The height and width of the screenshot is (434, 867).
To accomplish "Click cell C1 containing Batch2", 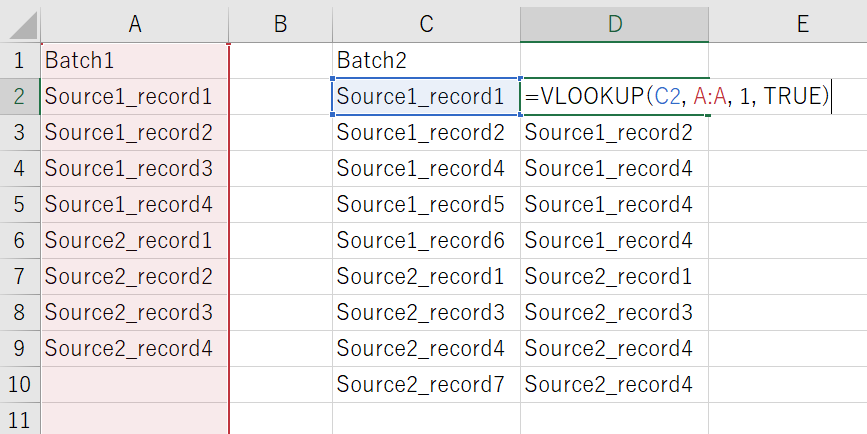I will (x=426, y=60).
